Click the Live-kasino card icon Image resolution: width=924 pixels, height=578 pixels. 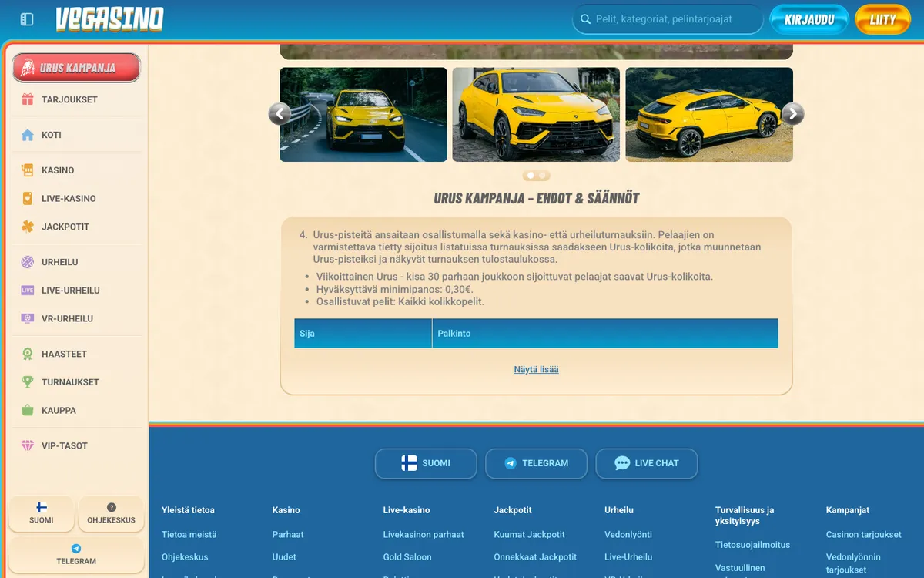pyautogui.click(x=28, y=199)
